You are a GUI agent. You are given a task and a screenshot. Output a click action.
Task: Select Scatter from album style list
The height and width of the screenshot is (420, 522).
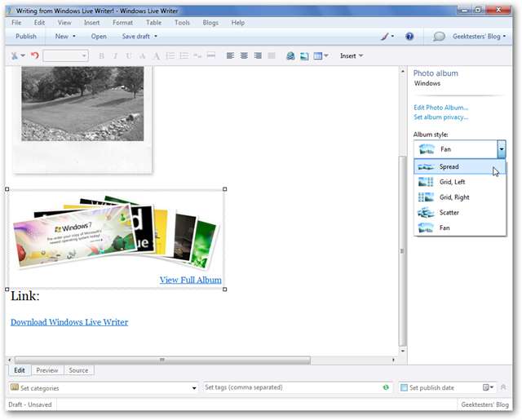pos(449,213)
